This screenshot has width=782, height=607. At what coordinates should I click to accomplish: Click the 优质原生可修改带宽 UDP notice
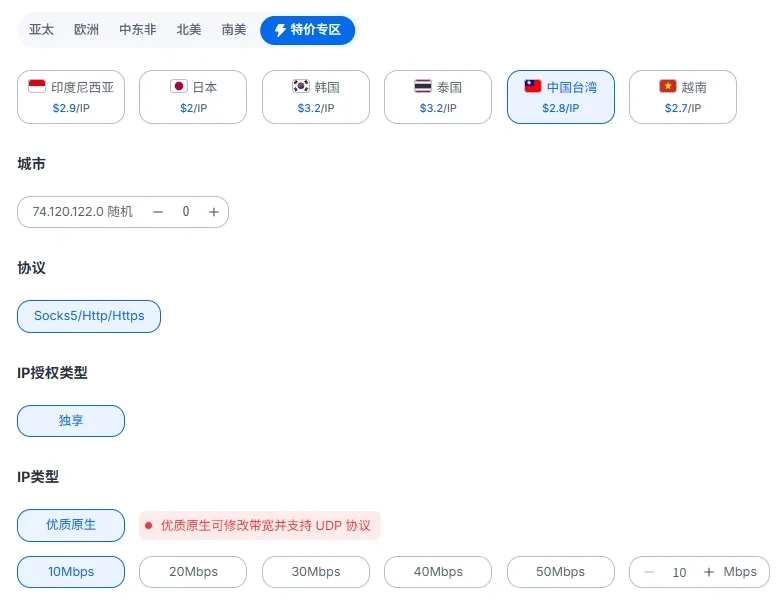click(x=260, y=525)
